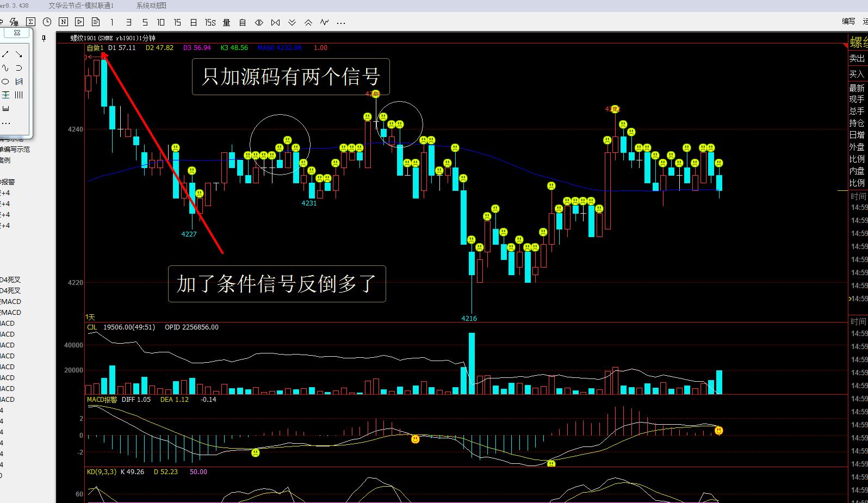Viewport: 868px width, 503px height.
Task: Open the toolbar more-options ellipsis
Action: pyautogui.click(x=341, y=23)
